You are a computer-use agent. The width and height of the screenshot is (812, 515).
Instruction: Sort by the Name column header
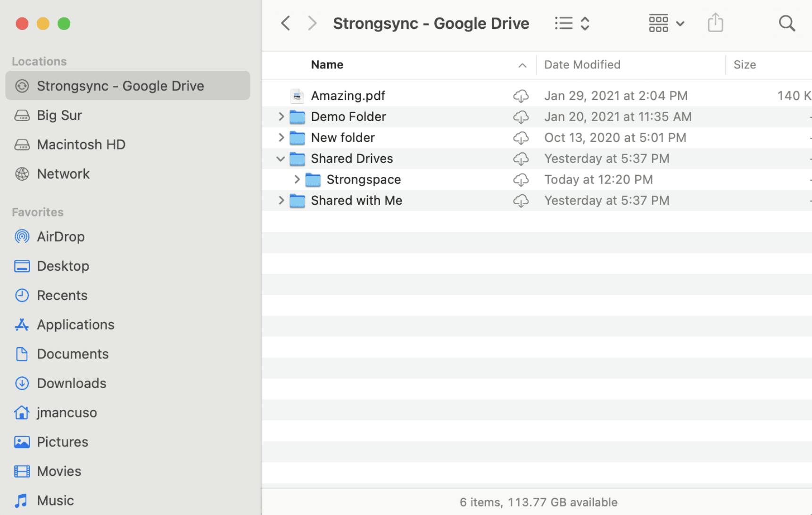[327, 65]
